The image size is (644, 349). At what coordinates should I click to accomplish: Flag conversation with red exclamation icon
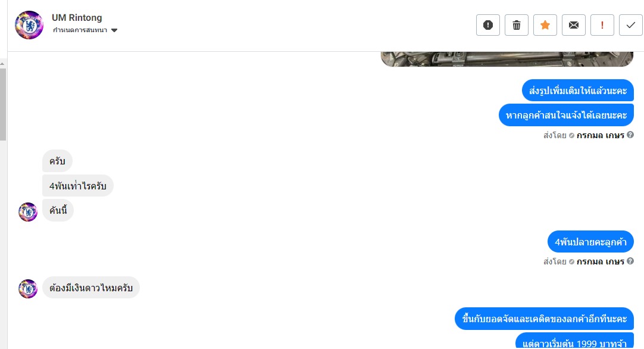(x=602, y=25)
